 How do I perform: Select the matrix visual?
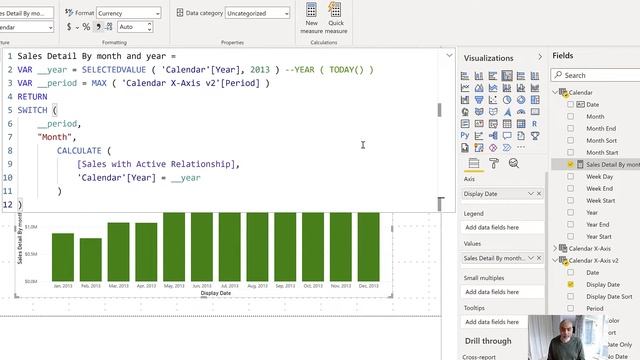point(521,124)
